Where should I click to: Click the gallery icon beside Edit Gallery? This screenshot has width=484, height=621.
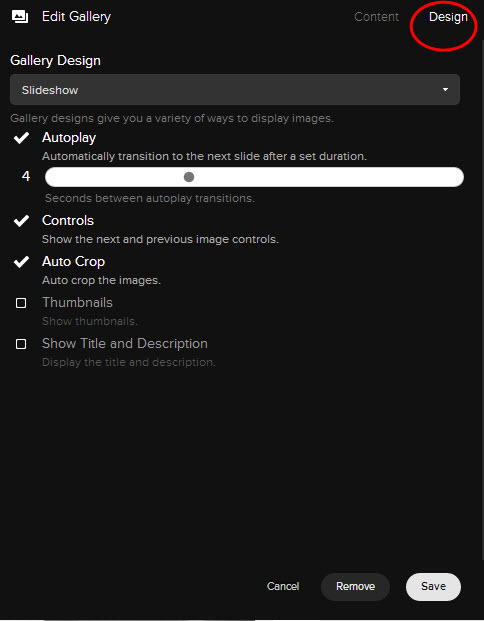point(20,17)
